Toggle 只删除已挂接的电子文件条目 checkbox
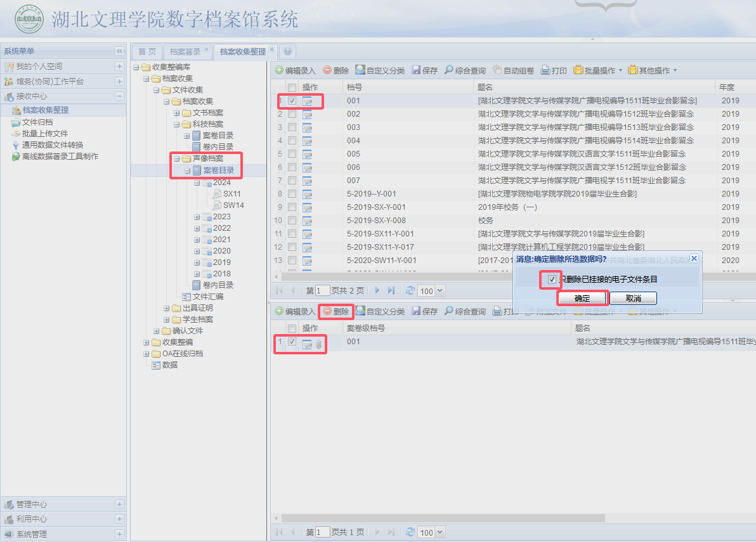The image size is (756, 542). [552, 280]
